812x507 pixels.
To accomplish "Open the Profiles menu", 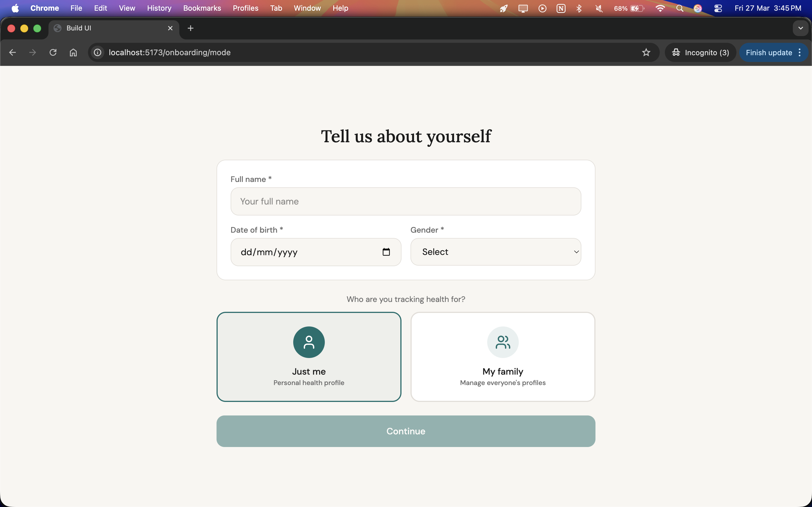I will click(245, 8).
